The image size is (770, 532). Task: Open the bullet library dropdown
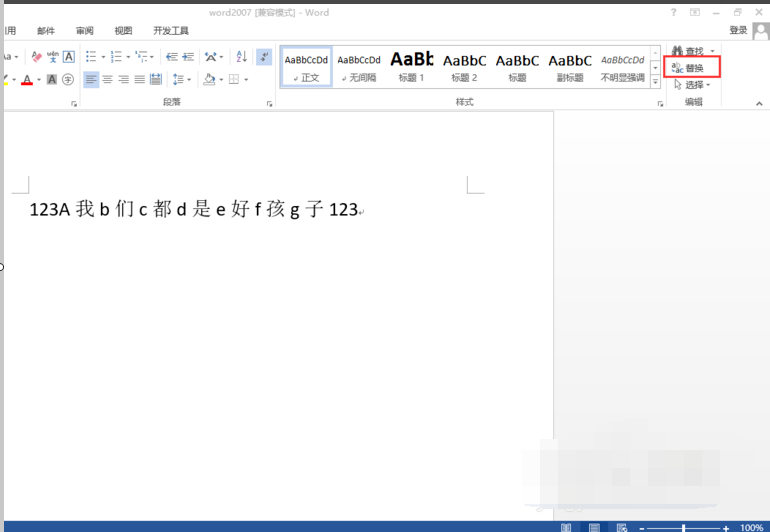103,57
